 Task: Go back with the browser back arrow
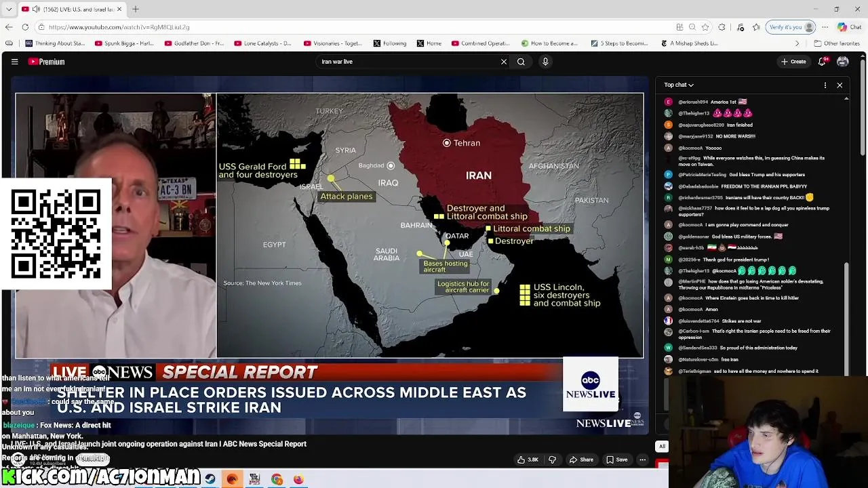tap(9, 27)
